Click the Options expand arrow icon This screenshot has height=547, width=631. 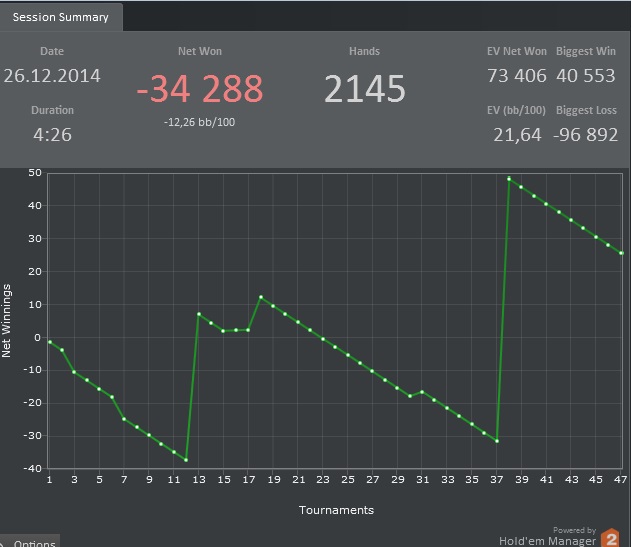click(3, 544)
